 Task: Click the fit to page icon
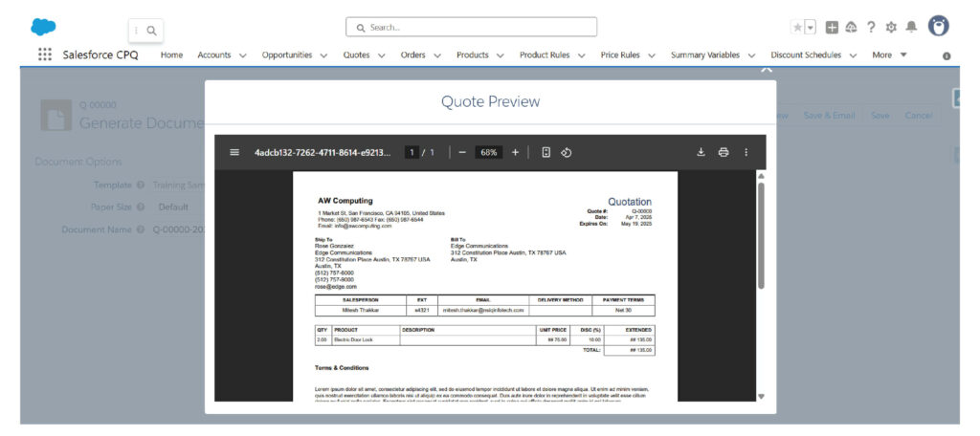point(546,152)
